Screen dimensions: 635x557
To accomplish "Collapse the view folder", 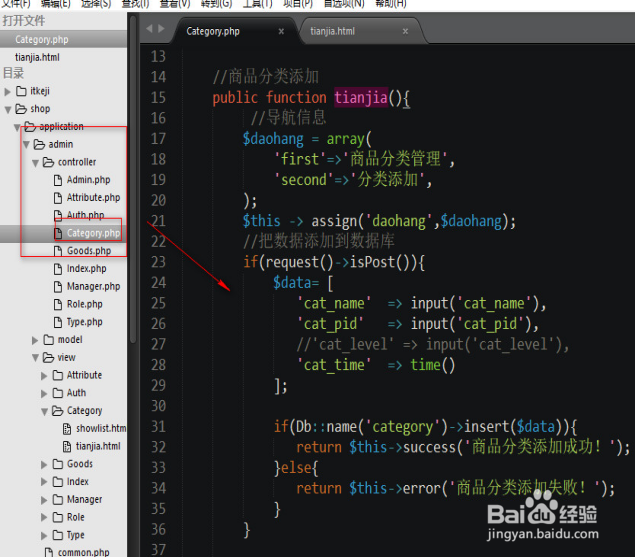I will (35, 358).
